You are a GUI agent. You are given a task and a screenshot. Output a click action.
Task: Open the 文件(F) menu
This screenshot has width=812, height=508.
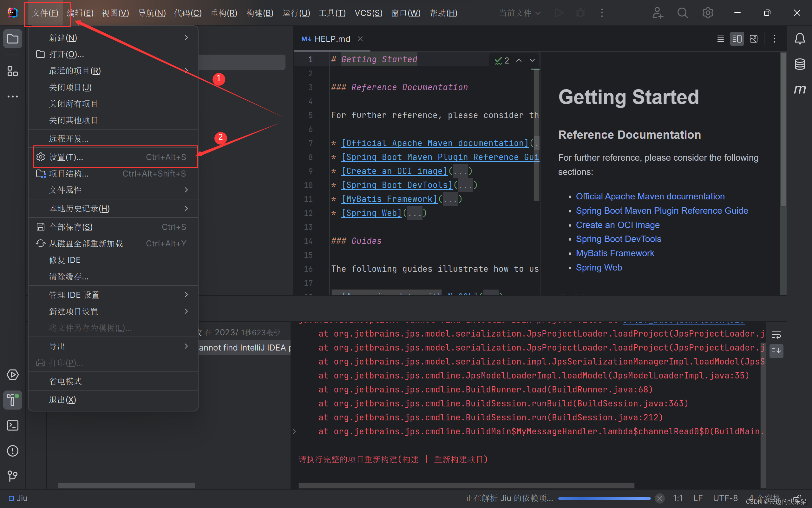tap(45, 13)
